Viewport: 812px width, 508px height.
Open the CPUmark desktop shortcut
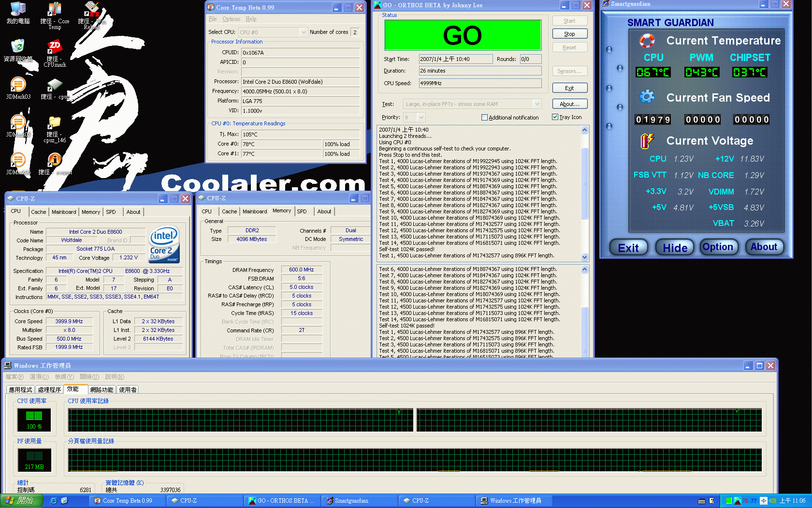point(55,53)
